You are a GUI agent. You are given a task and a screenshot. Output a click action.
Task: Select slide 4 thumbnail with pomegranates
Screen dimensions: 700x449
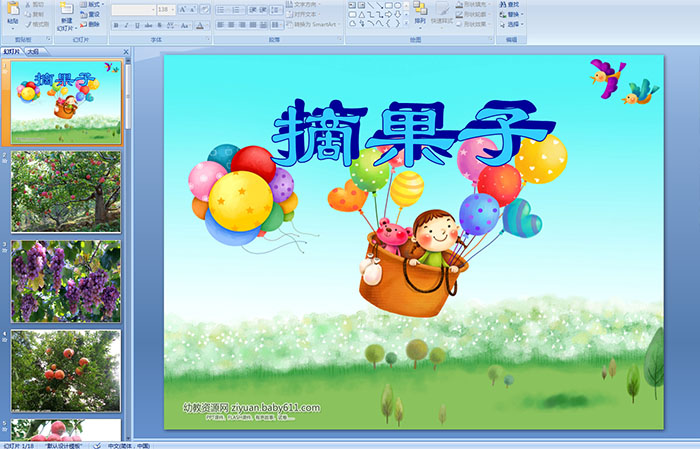pos(66,371)
